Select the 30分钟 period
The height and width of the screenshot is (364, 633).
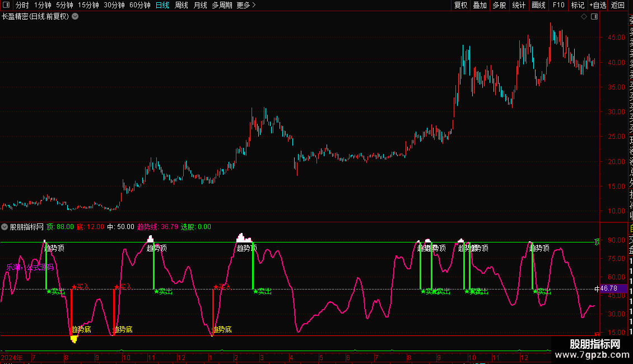coord(114,5)
